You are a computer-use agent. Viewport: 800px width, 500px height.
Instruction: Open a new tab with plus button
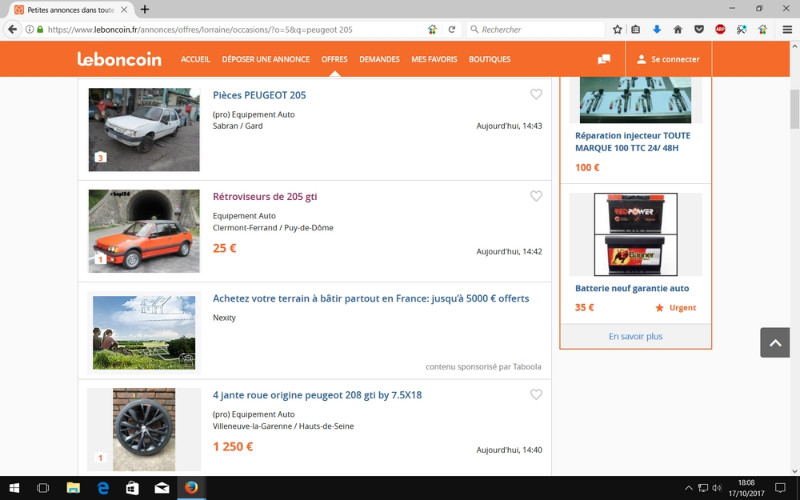[145, 9]
